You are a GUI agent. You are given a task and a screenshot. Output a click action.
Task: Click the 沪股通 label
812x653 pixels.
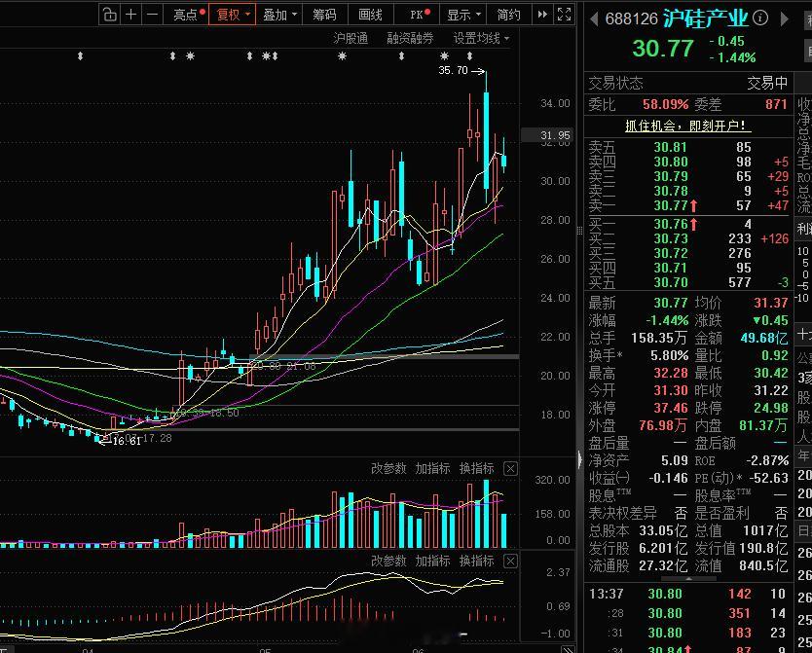click(x=351, y=38)
